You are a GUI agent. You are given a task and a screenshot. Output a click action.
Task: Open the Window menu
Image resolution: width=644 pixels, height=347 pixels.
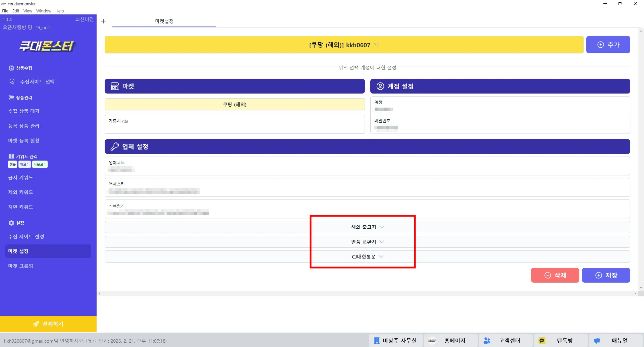pyautogui.click(x=44, y=11)
